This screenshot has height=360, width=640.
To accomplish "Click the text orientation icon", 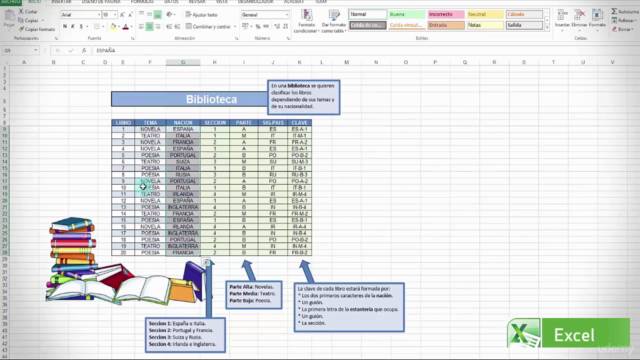I will pos(169,14).
